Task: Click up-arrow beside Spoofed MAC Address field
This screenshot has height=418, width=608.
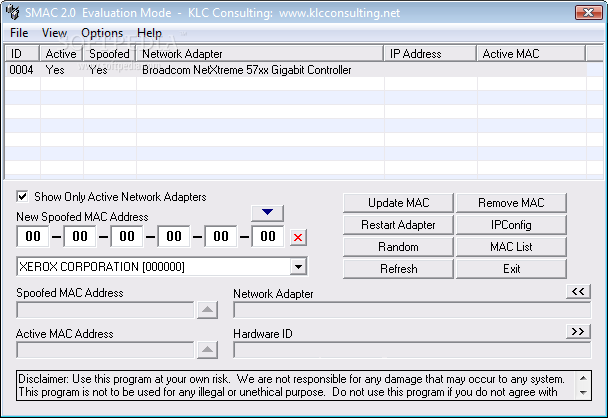Action: point(207,310)
